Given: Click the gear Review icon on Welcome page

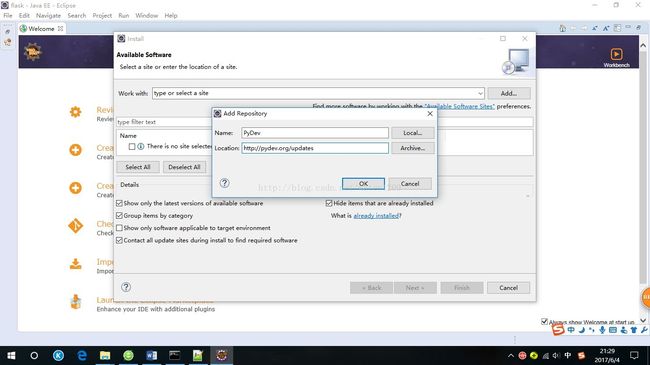Looking at the screenshot, I should pos(75,112).
